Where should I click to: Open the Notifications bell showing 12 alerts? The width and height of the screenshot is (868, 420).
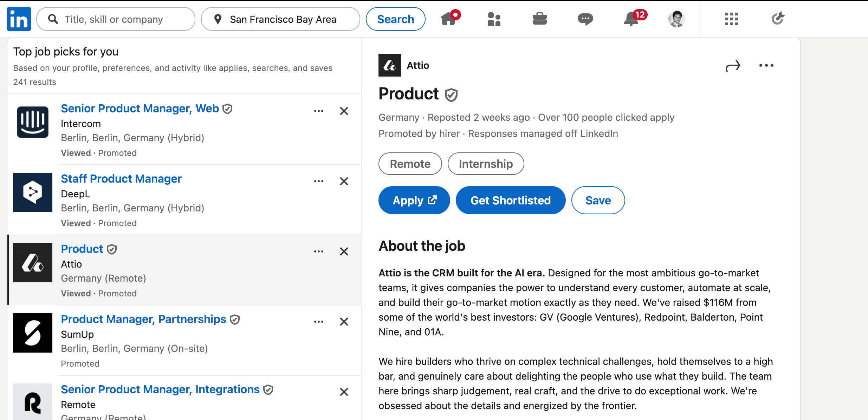point(631,19)
